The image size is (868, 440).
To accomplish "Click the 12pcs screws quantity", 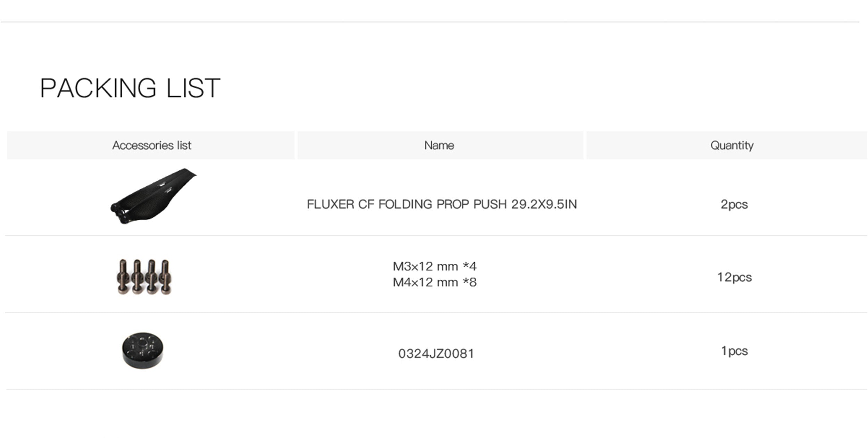I will click(734, 277).
